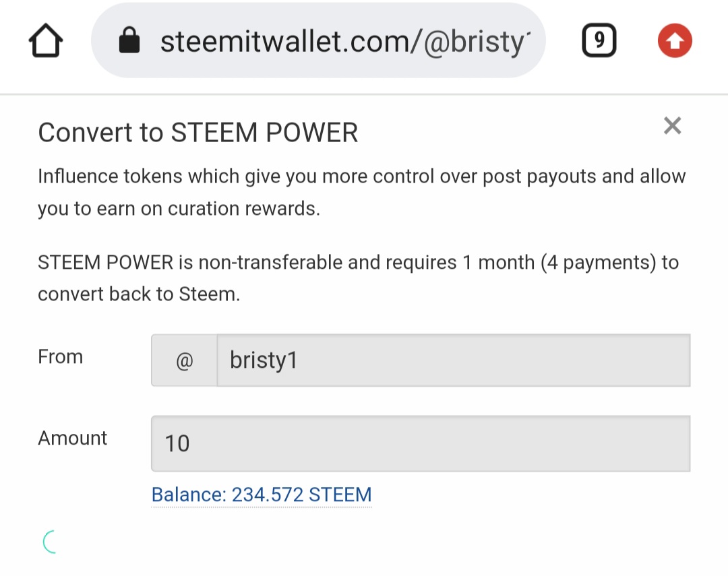
Task: Click the Amount field showing 10
Action: [x=421, y=443]
